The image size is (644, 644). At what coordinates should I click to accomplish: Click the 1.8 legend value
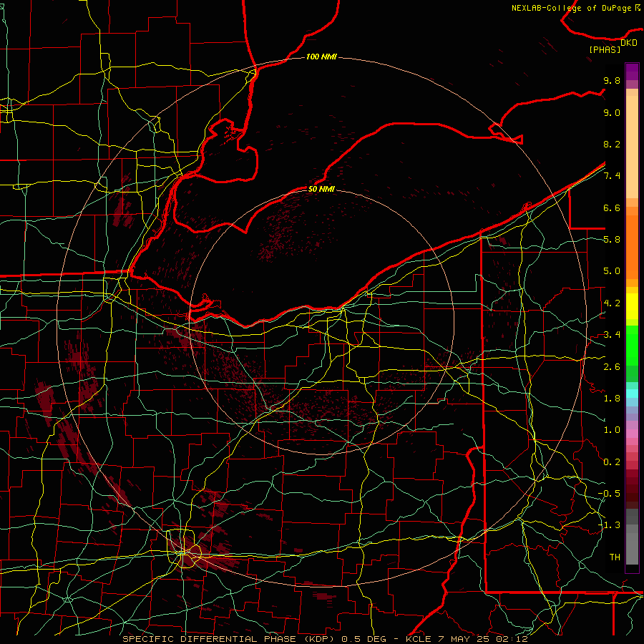point(612,399)
